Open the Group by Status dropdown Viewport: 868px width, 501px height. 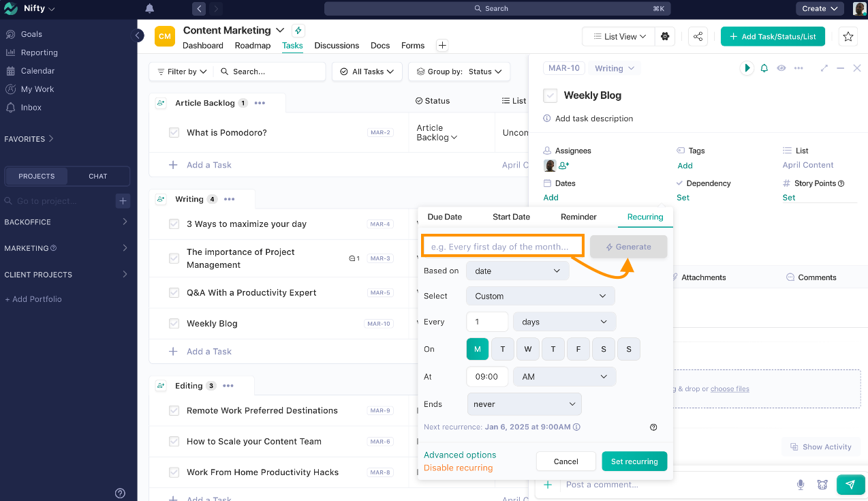point(459,72)
